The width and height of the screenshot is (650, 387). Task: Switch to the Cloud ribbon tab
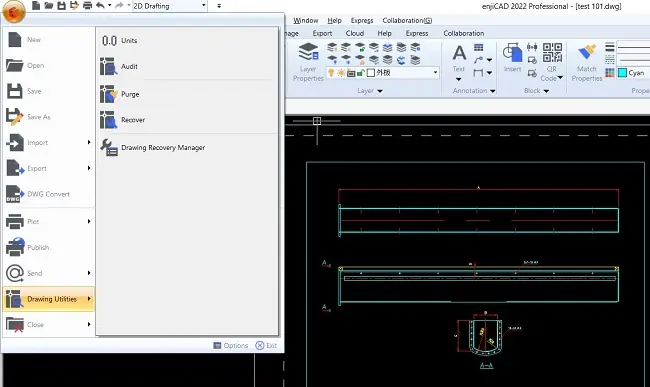pyautogui.click(x=354, y=33)
